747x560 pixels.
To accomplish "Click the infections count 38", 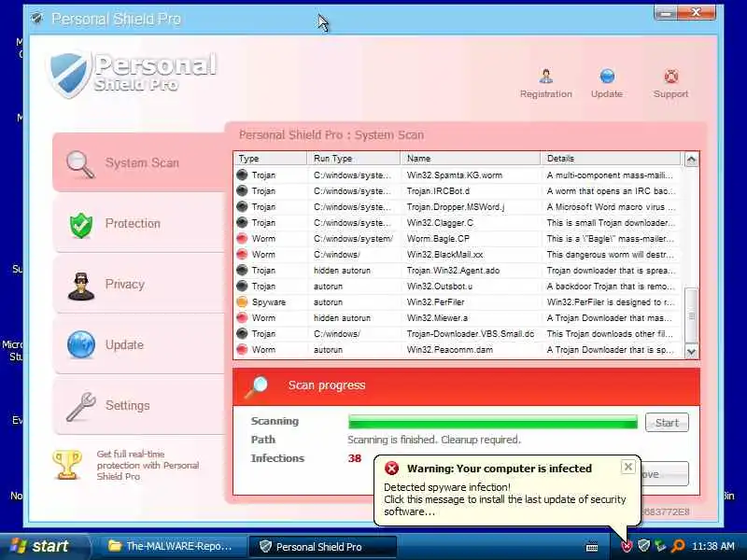I will (355, 458).
